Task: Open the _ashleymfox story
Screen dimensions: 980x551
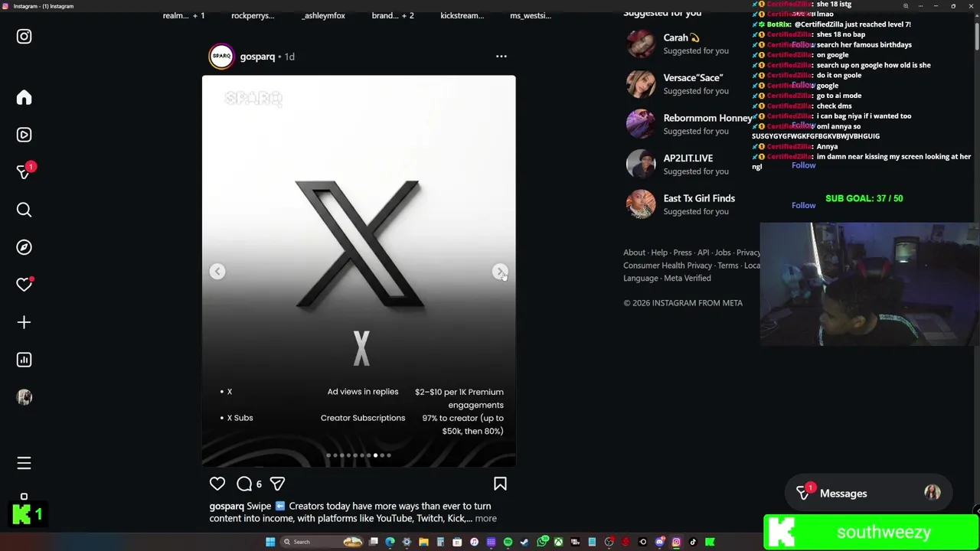Action: (x=323, y=15)
